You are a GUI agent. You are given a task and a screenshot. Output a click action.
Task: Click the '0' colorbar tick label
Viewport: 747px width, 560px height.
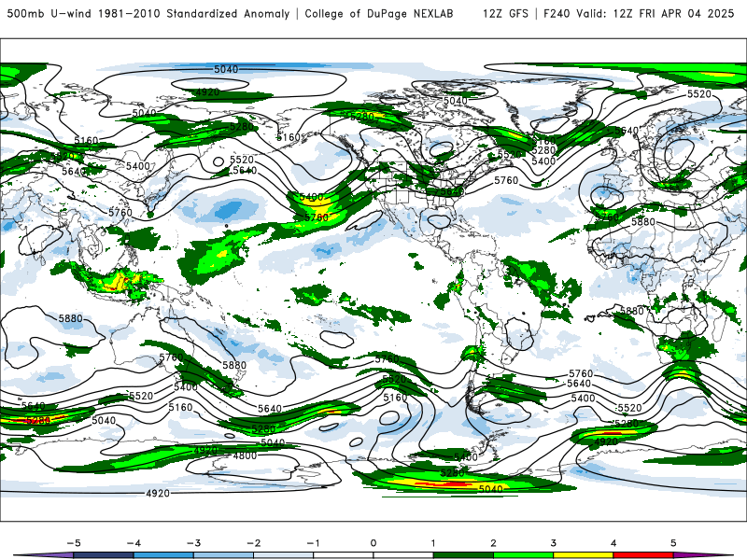pos(373,543)
